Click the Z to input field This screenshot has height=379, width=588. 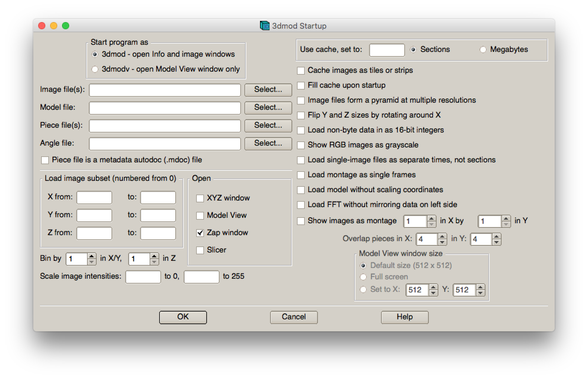pos(158,233)
